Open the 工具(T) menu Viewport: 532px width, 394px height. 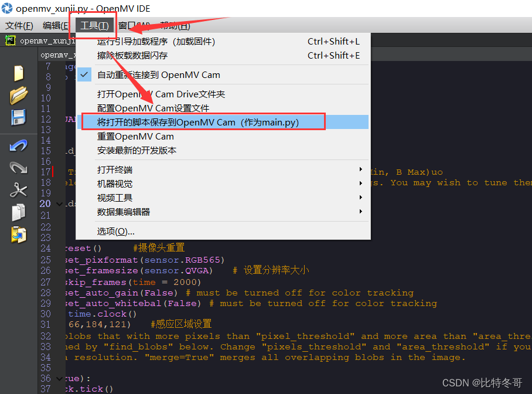pyautogui.click(x=94, y=25)
